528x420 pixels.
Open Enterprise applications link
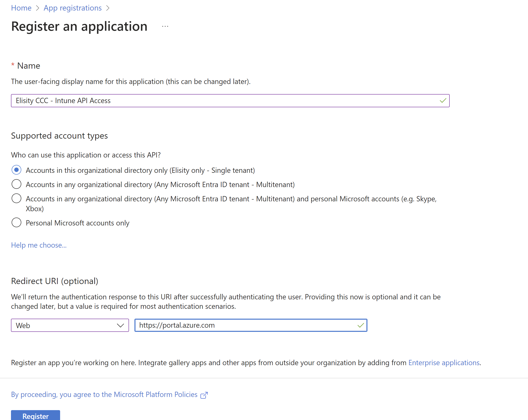point(444,363)
